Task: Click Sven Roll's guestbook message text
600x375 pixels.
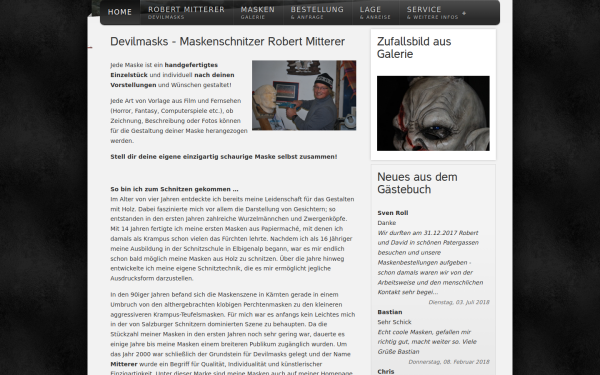Action: coord(430,262)
